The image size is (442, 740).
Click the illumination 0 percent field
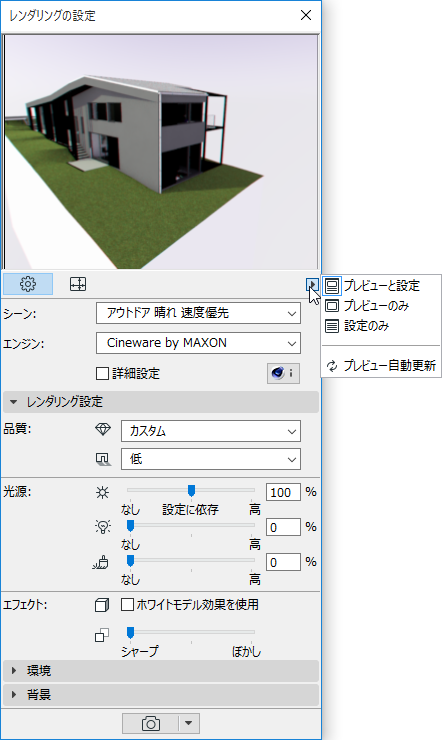283,562
